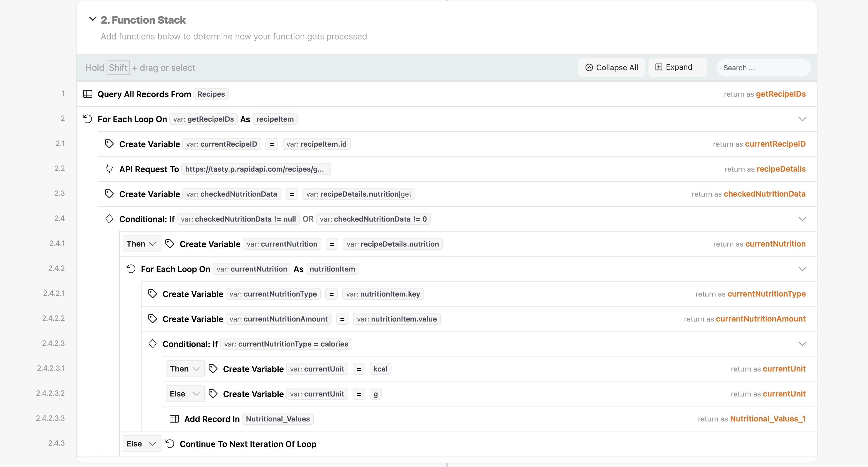Click table icon beside Add Record In
Image resolution: width=868 pixels, height=467 pixels.
[x=174, y=419]
